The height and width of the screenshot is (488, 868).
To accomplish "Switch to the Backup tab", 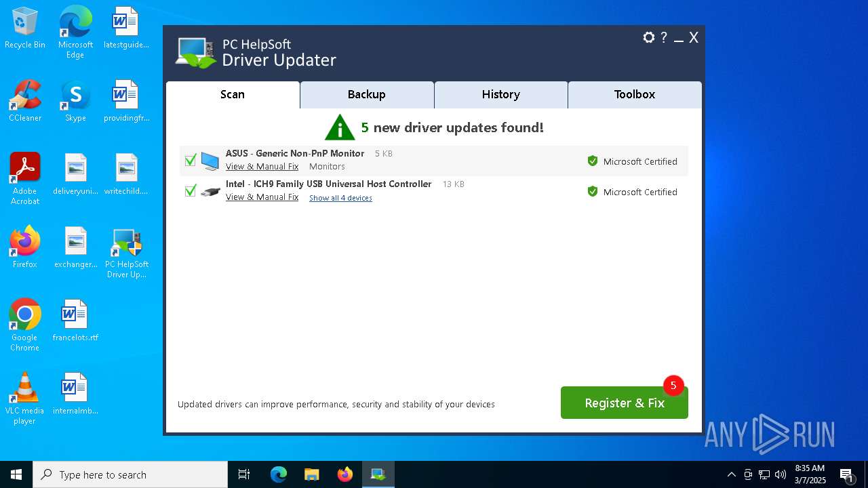I will (367, 95).
